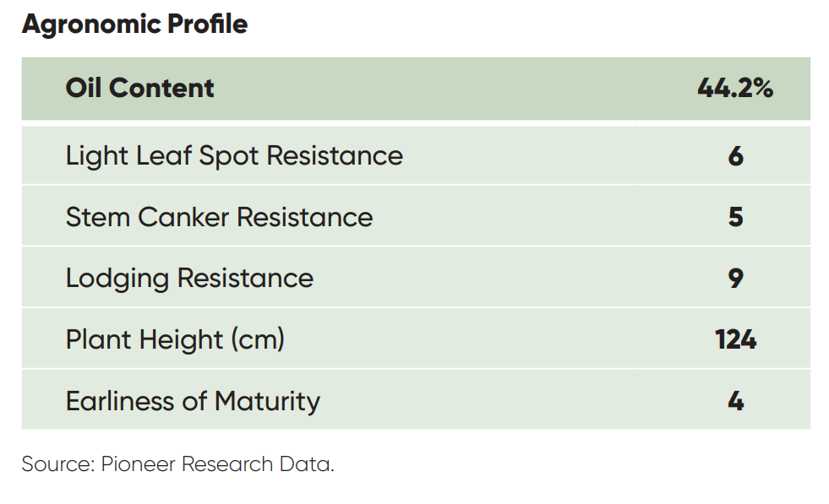
Task: Click the "(cm)" unit after Plant Height
Action: click(255, 339)
